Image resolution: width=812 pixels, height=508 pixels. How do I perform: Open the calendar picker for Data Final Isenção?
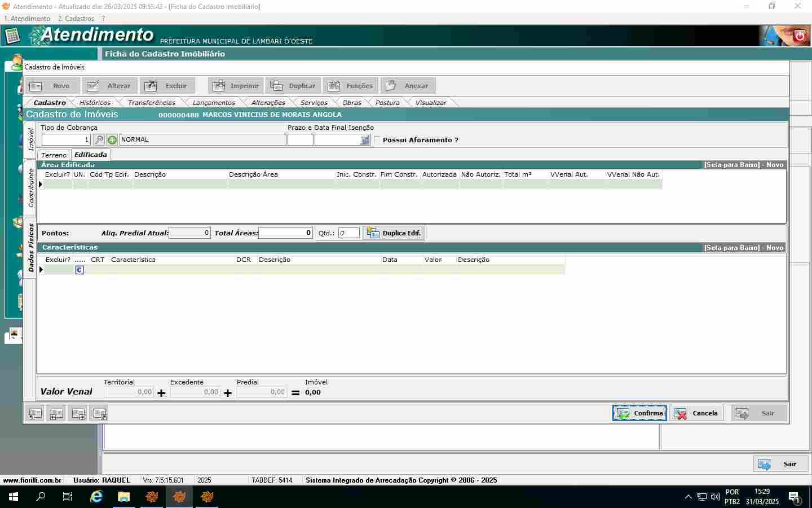click(365, 140)
